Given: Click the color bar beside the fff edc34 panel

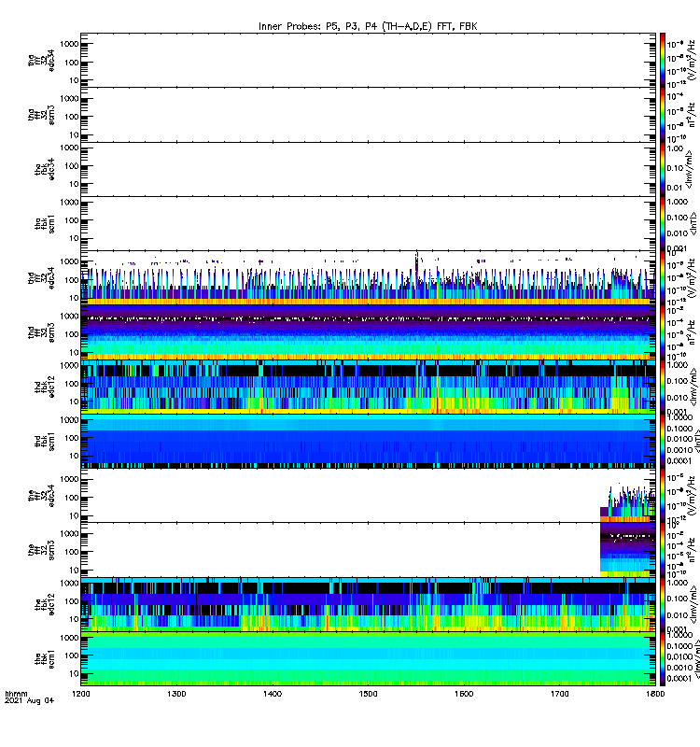Looking at the screenshot, I should coord(662,496).
